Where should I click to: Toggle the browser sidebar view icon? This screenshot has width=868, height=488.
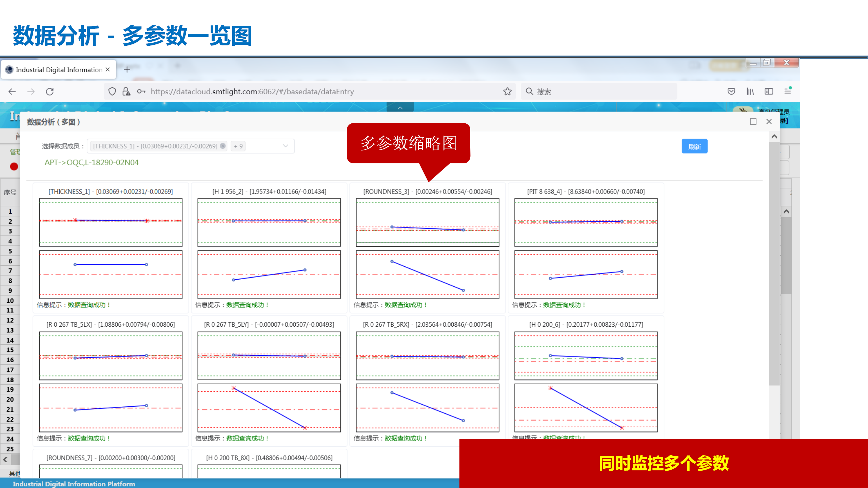coord(769,91)
